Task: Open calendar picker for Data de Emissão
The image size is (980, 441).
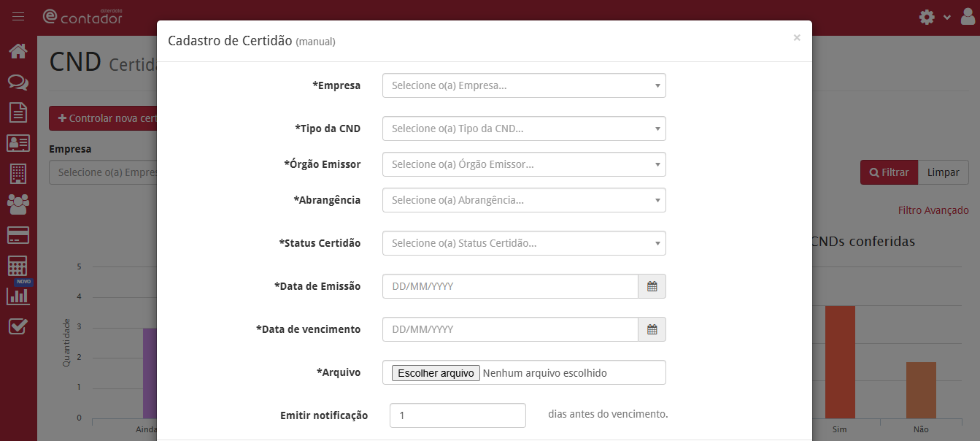Action: 652,286
